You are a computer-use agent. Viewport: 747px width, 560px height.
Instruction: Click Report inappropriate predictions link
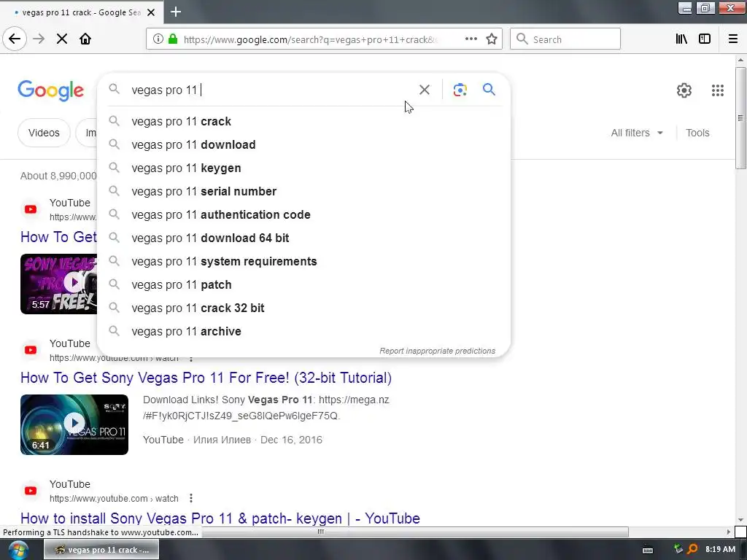[438, 351]
